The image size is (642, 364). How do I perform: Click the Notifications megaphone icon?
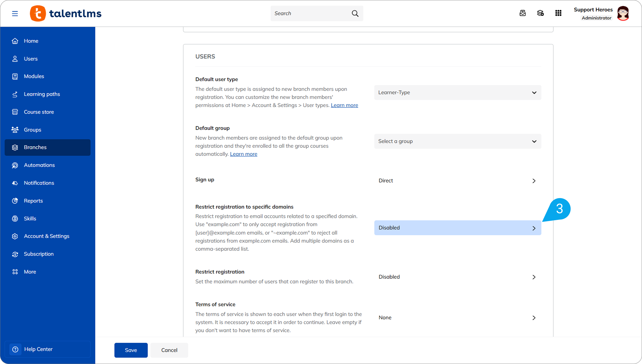pyautogui.click(x=15, y=183)
